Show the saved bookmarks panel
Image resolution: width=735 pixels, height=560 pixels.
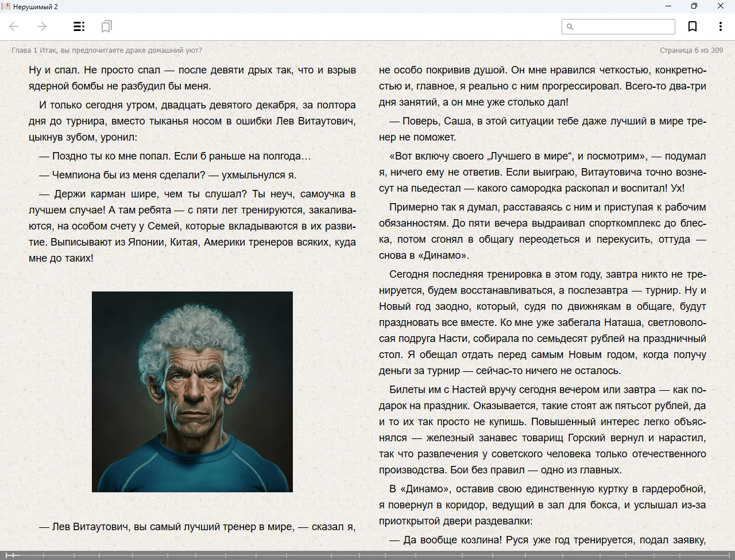(106, 26)
